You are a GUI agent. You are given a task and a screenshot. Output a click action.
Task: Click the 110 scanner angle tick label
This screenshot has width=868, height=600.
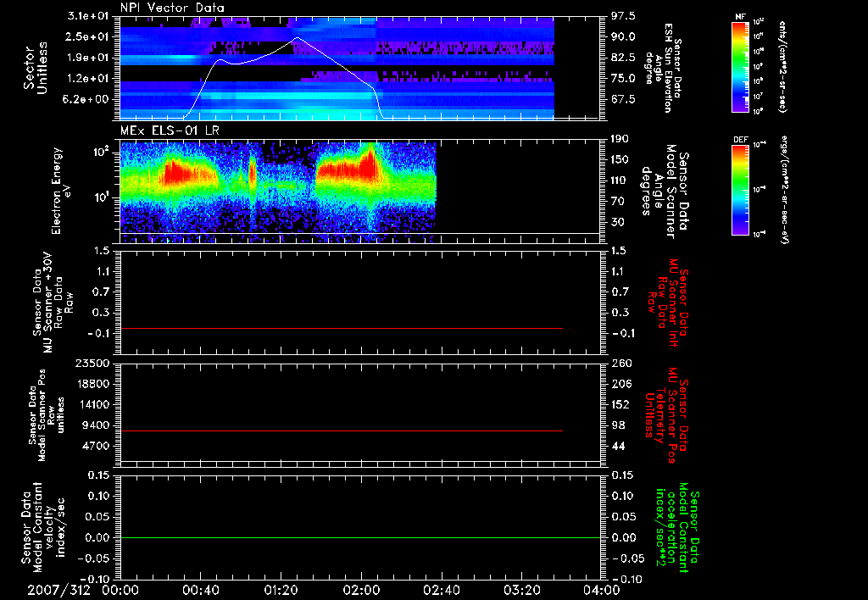pos(620,181)
